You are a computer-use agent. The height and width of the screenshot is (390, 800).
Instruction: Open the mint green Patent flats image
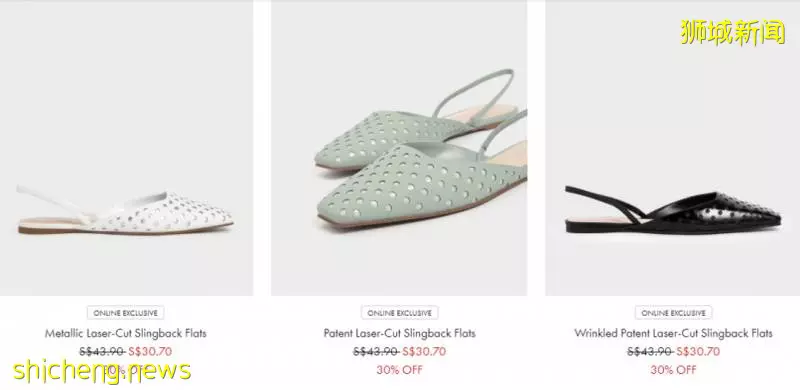tap(399, 148)
